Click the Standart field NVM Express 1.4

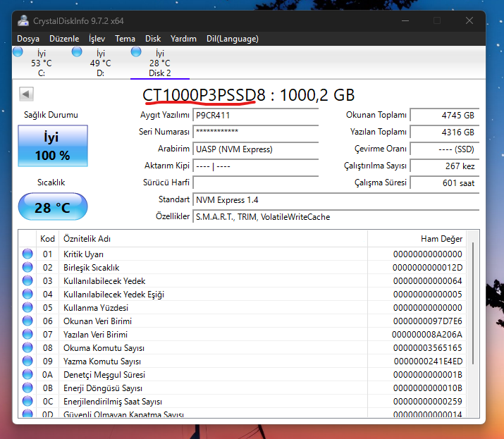tap(336, 200)
